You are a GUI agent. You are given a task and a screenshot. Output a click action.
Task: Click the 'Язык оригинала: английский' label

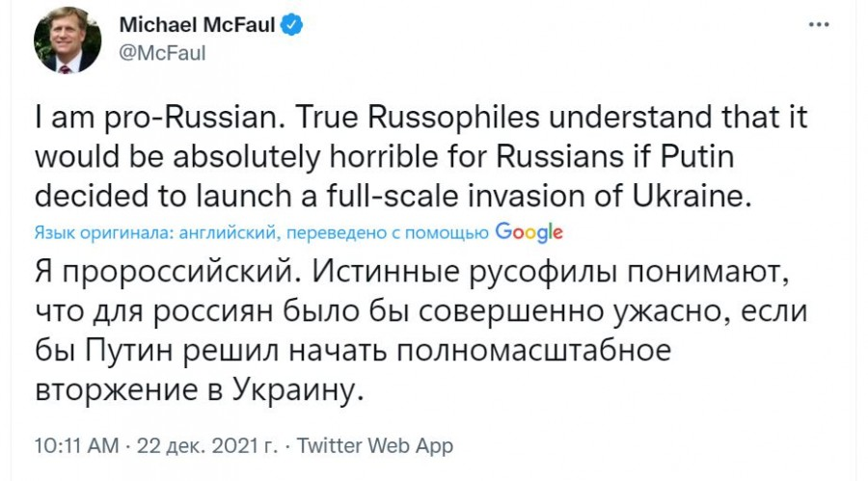(136, 232)
